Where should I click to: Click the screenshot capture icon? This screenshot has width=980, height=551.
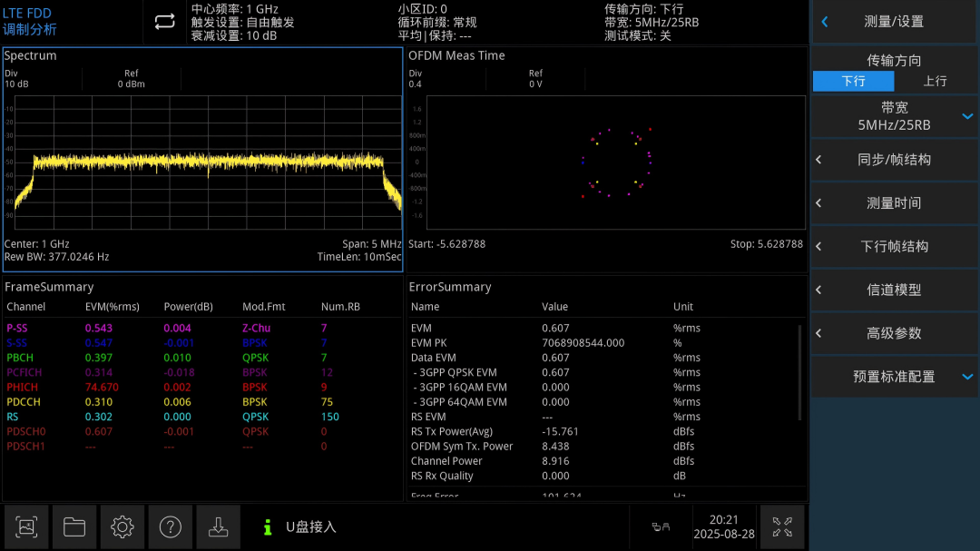coord(26,527)
